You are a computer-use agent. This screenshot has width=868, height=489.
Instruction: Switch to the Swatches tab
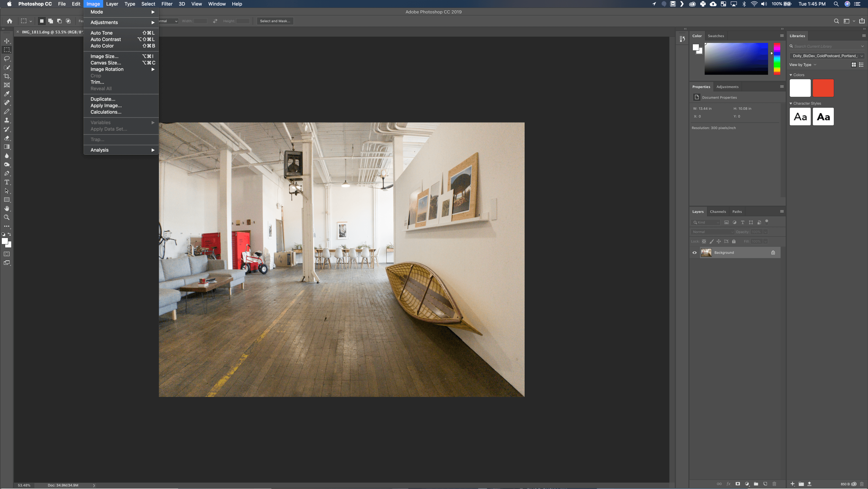coord(716,36)
